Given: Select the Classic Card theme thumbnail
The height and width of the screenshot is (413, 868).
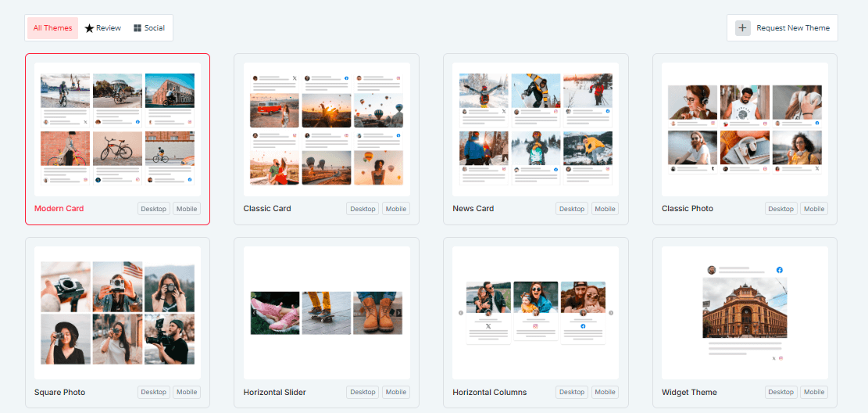Looking at the screenshot, I should [x=327, y=129].
